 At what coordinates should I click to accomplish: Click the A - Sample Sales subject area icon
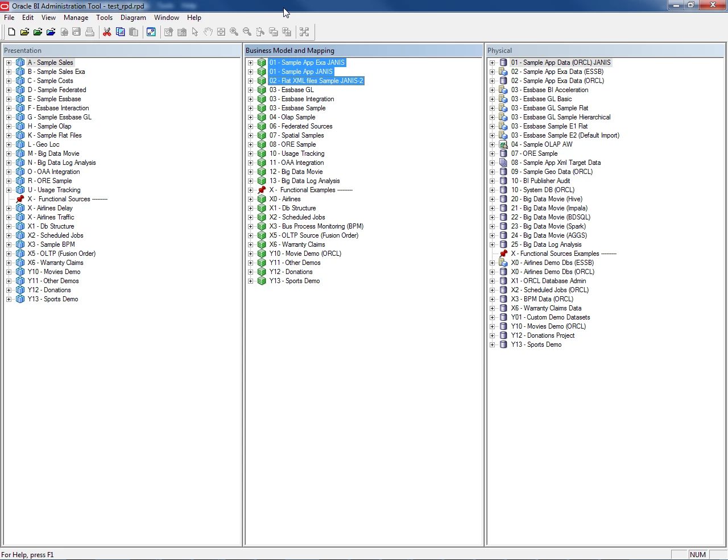(x=20, y=63)
